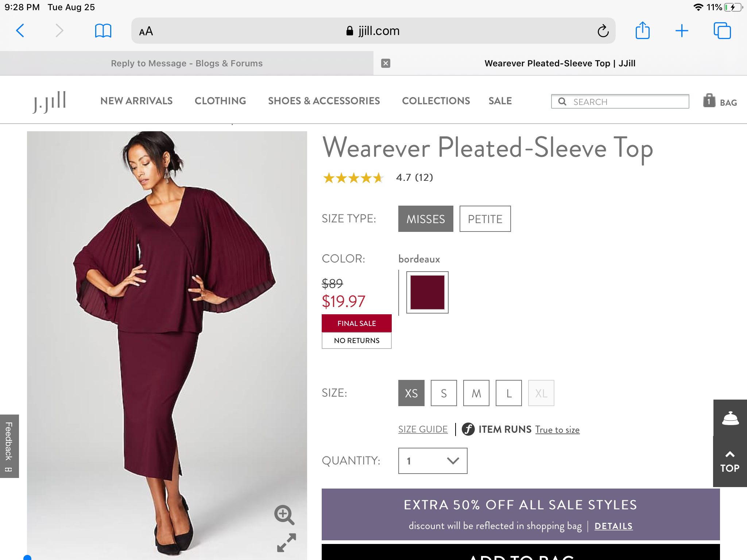Open Safari bookmarks book icon

point(103,31)
